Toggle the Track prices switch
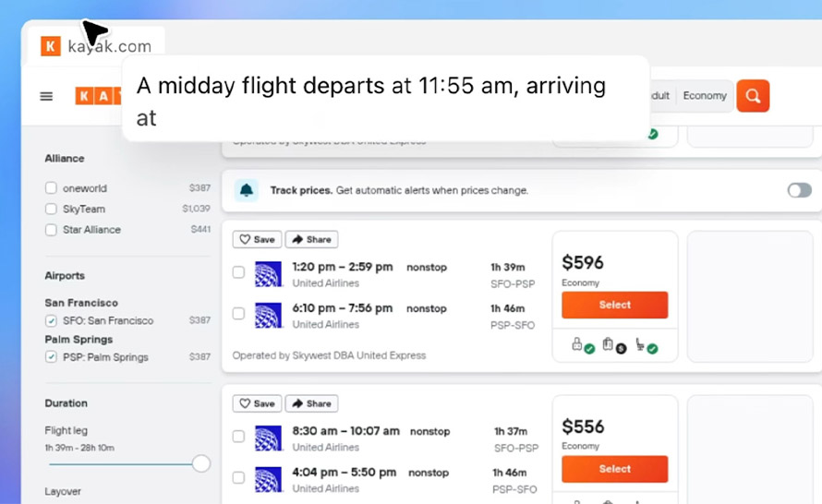Viewport: 822px width, 504px height. 800,190
